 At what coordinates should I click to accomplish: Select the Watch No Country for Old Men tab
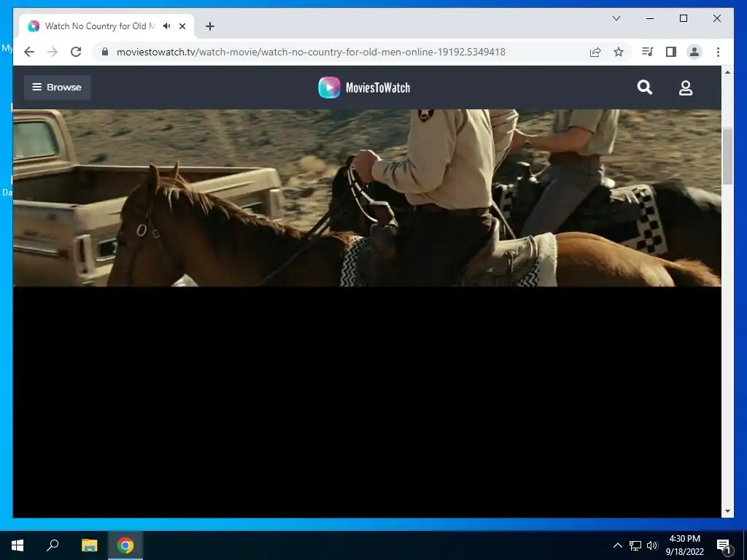click(107, 26)
